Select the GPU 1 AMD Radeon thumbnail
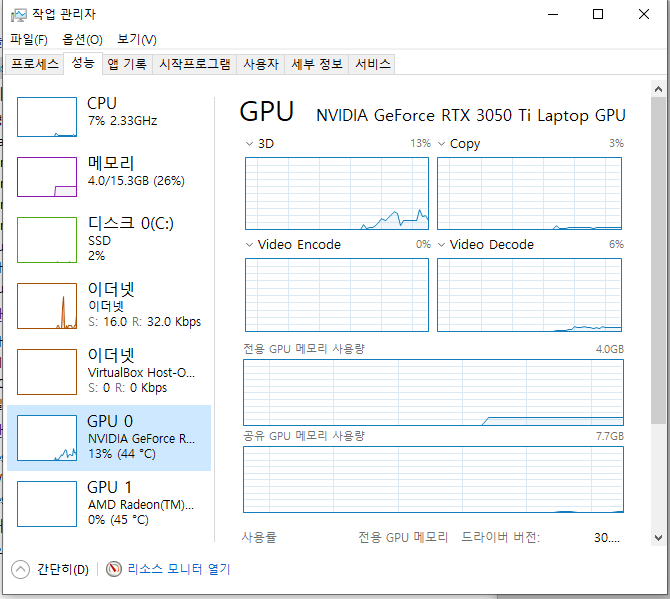 (x=47, y=504)
